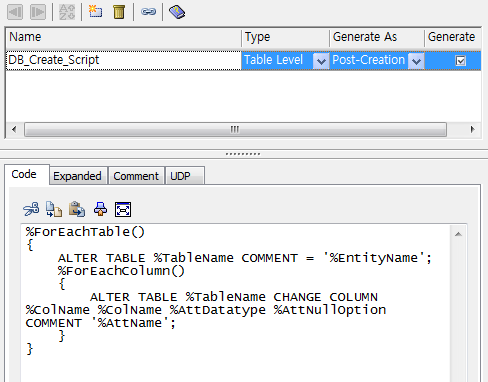Switch to the Expanded tab
The width and height of the screenshot is (488, 382).
pyautogui.click(x=78, y=176)
